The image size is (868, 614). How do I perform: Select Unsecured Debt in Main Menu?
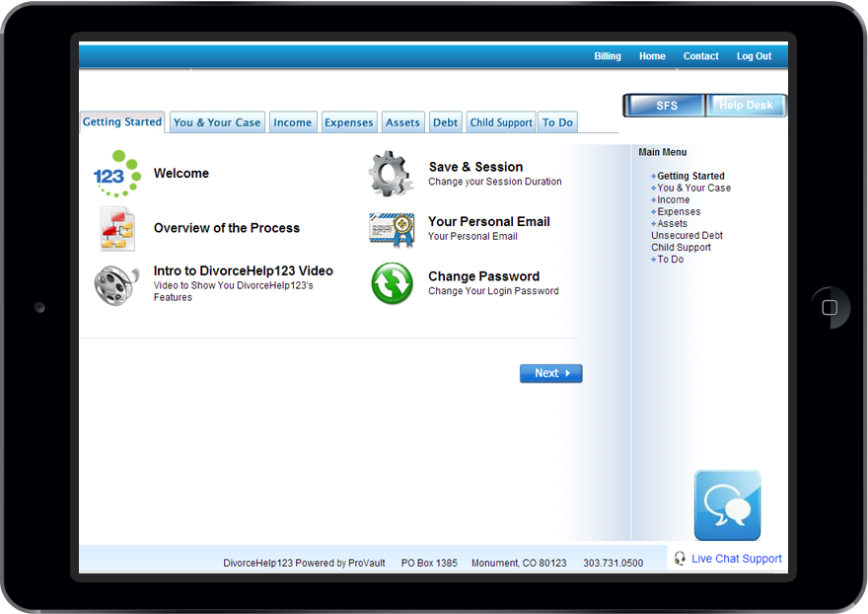(x=687, y=236)
